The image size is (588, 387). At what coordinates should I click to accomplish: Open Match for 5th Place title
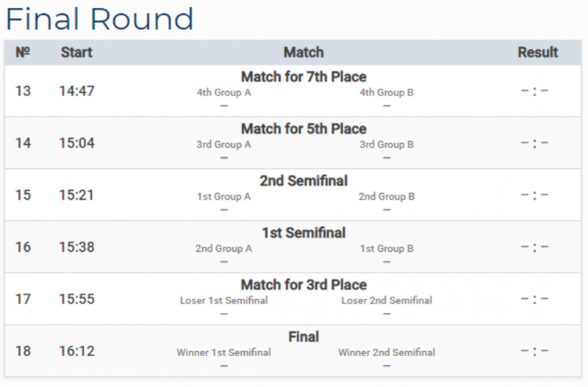point(304,129)
